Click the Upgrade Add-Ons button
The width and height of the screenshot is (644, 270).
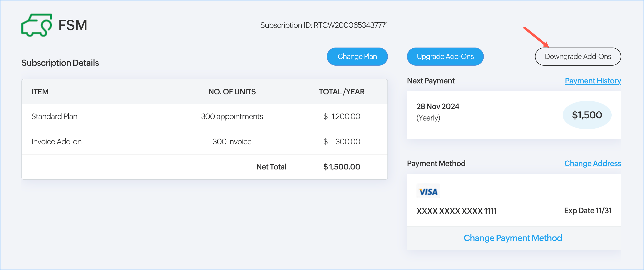445,56
